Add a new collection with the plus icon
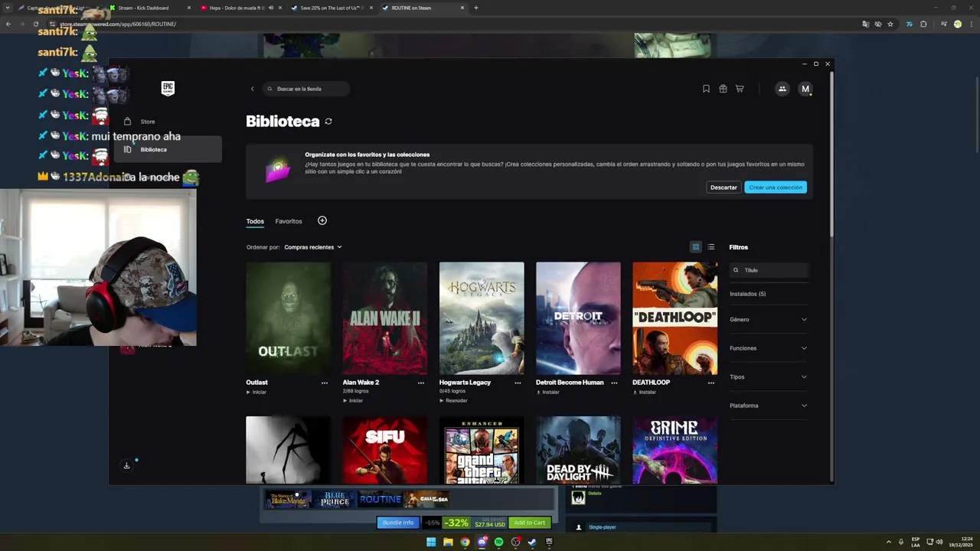 (x=322, y=220)
